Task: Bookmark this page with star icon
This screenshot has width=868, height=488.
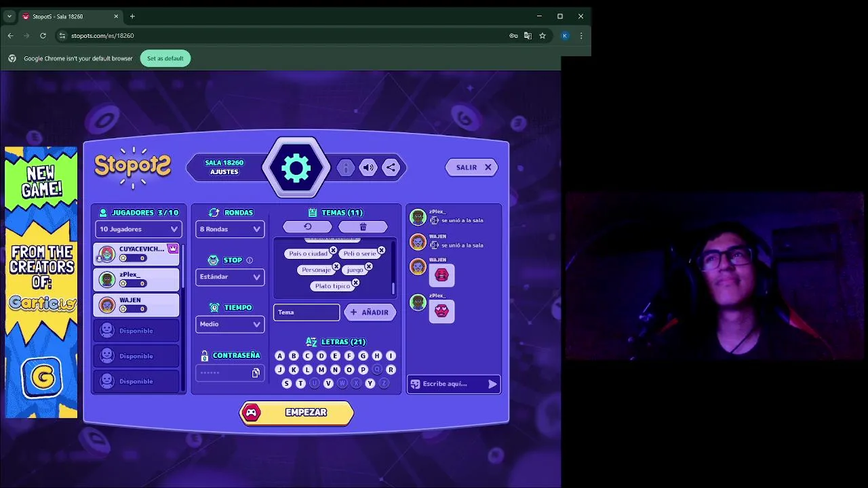Action: [x=542, y=35]
